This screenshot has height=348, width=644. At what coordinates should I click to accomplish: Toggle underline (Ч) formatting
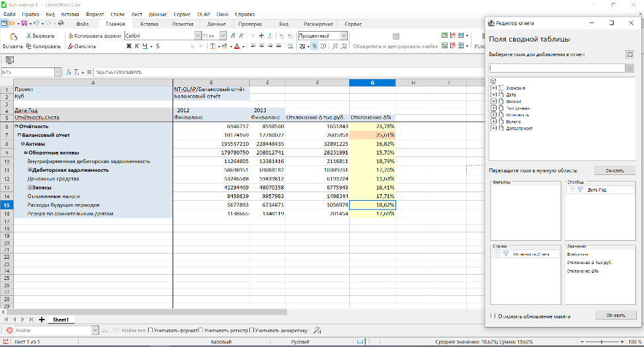pyautogui.click(x=145, y=46)
